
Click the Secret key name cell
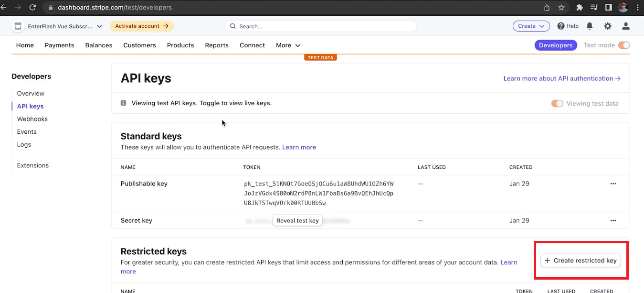136,220
